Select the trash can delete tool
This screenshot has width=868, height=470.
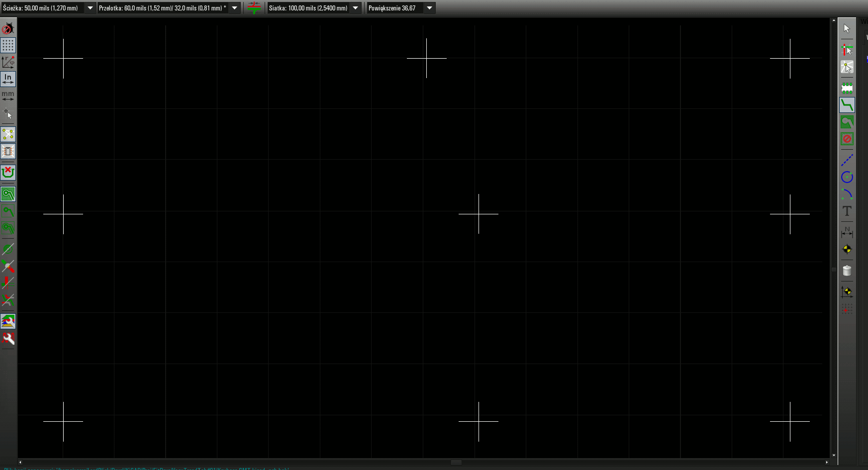(847, 271)
